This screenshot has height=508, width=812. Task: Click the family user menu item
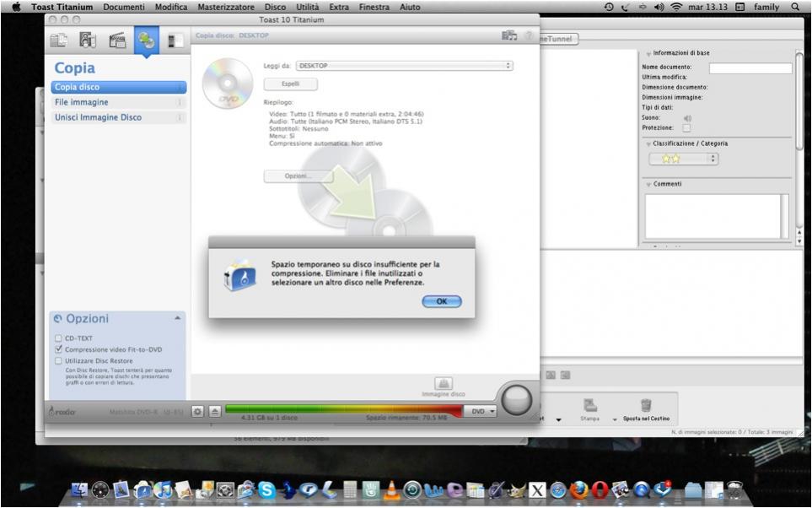coord(766,7)
